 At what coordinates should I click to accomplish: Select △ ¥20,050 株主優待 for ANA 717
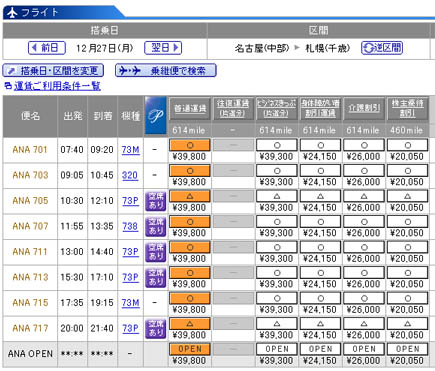tap(407, 324)
